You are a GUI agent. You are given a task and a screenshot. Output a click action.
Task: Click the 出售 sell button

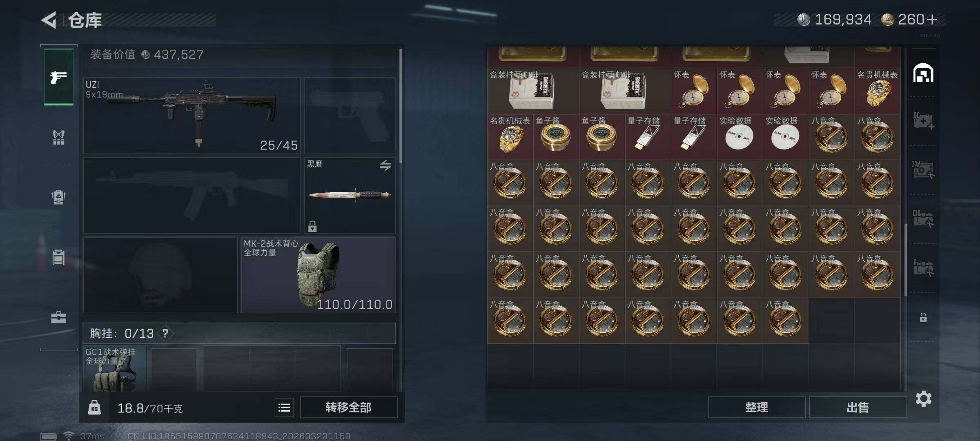(x=858, y=407)
